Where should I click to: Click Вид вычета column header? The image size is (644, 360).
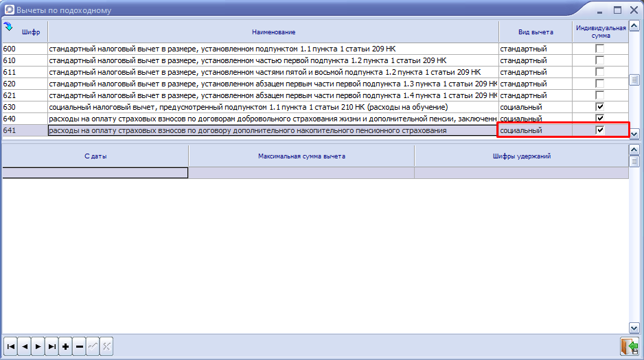(536, 32)
